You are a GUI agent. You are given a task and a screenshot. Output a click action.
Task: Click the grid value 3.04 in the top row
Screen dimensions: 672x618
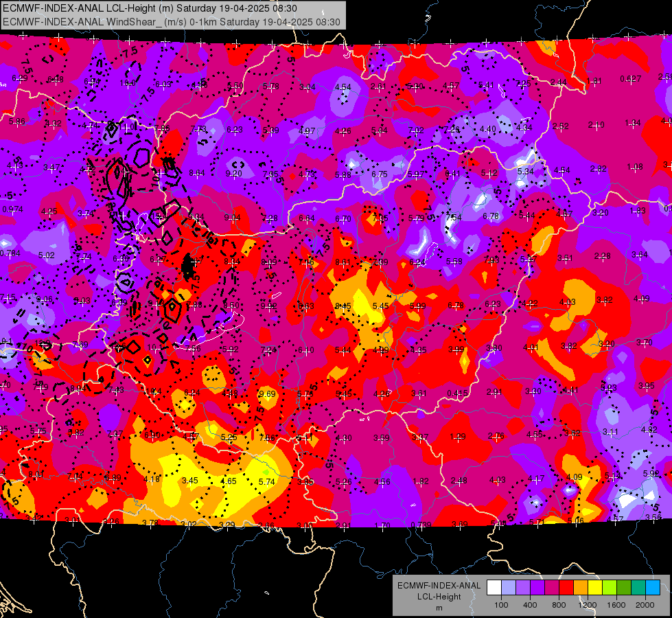pos(308,87)
